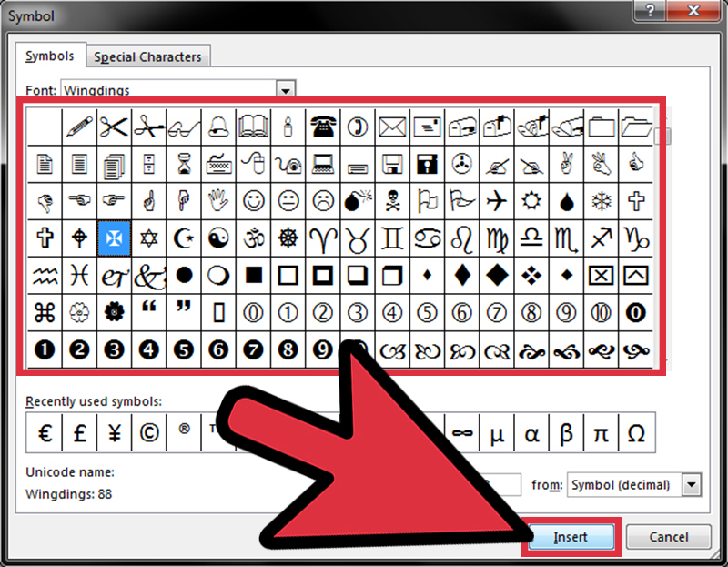Image resolution: width=728 pixels, height=567 pixels.
Task: Select the smiley face symbol
Action: (254, 201)
